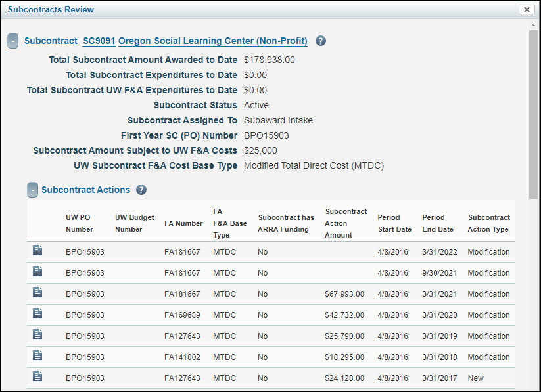Collapse the Subcontract section
The width and height of the screenshot is (541, 392).
(12, 40)
